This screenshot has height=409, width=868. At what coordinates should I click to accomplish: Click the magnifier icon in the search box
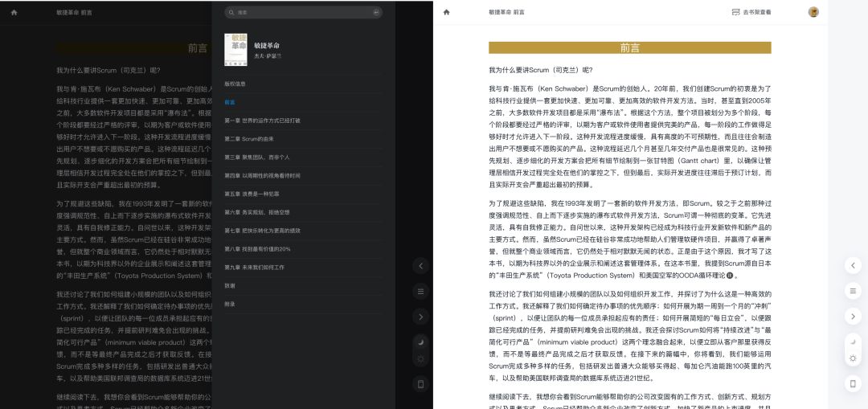pos(231,12)
